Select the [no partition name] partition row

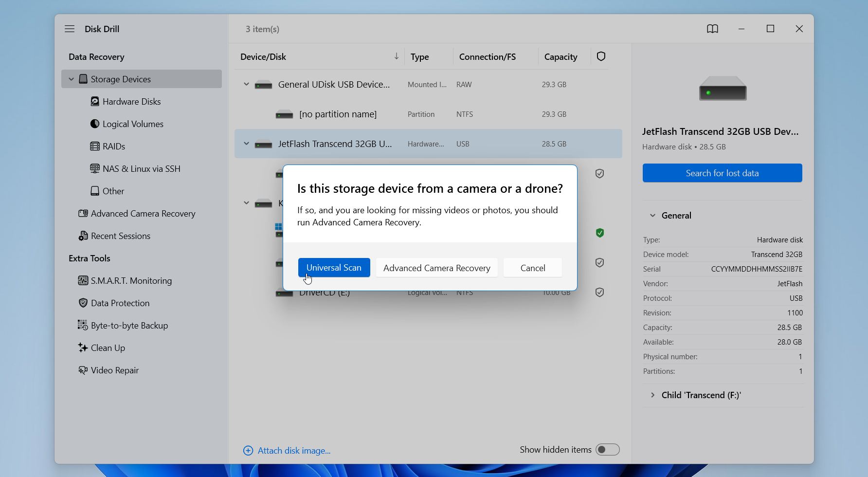[x=428, y=114]
